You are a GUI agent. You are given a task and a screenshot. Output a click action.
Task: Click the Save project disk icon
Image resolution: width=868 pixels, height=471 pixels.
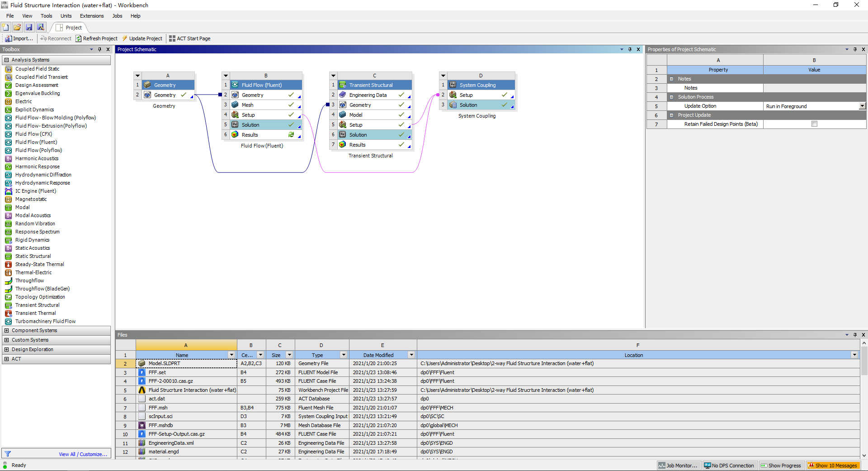[29, 27]
